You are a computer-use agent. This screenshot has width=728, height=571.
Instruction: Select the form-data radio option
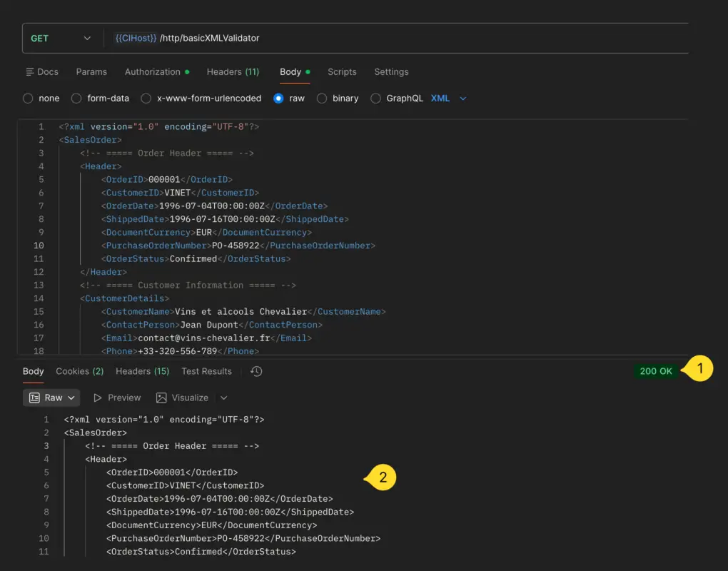click(x=77, y=98)
